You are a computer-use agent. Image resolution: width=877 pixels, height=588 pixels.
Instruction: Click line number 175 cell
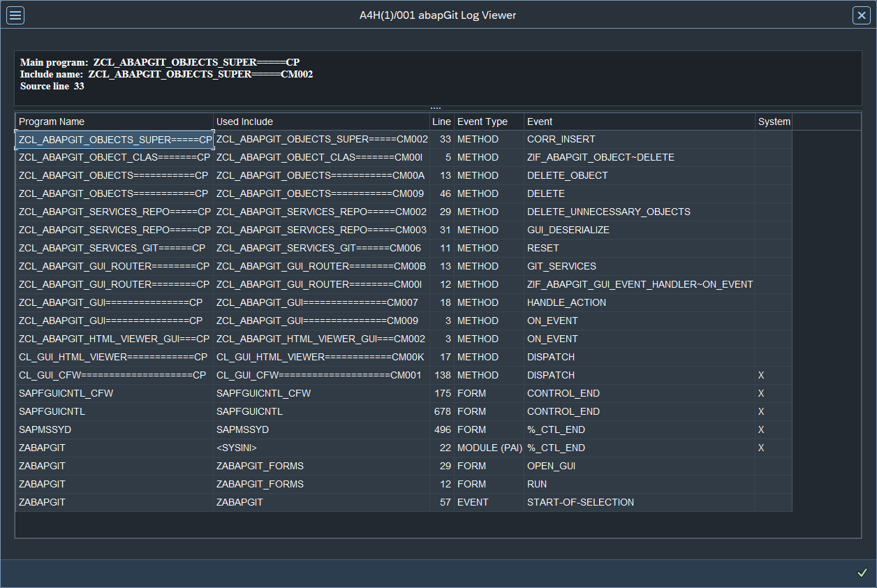pyautogui.click(x=442, y=393)
